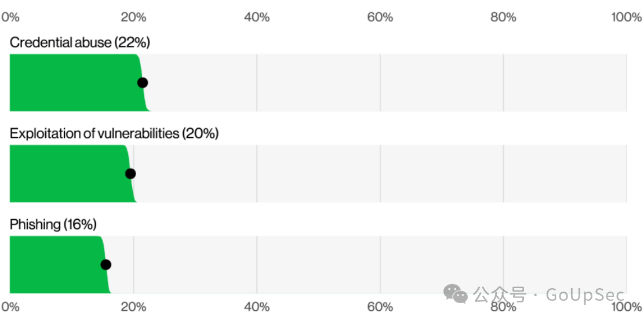Click the WeChat logo icon in watermark

pos(455,294)
